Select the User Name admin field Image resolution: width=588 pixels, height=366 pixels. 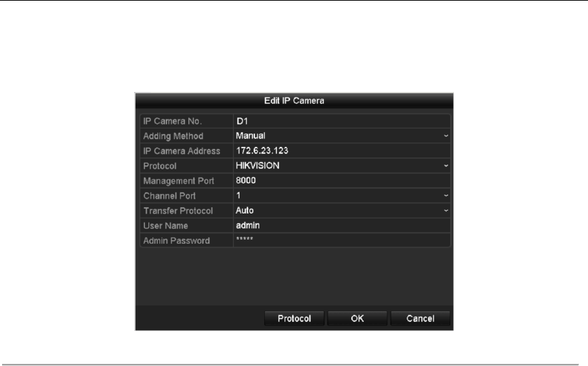tap(341, 226)
